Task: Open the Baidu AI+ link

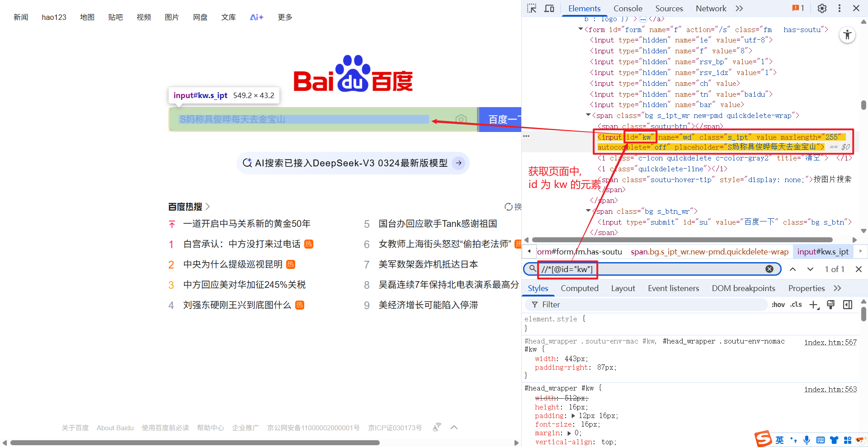Action: click(256, 17)
